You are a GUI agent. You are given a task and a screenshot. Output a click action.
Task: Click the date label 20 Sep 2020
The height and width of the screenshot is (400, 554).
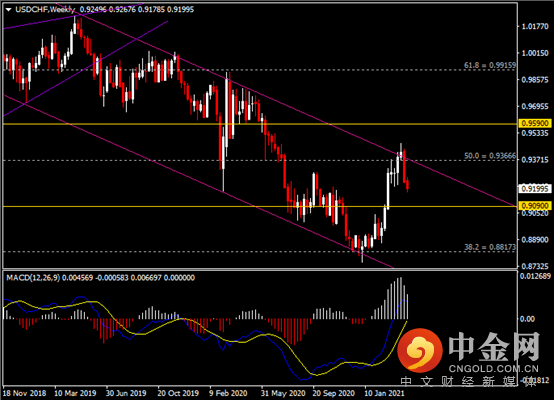(x=334, y=393)
